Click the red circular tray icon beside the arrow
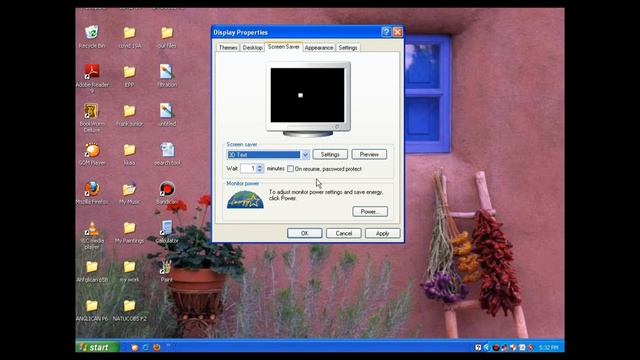 pos(496,347)
